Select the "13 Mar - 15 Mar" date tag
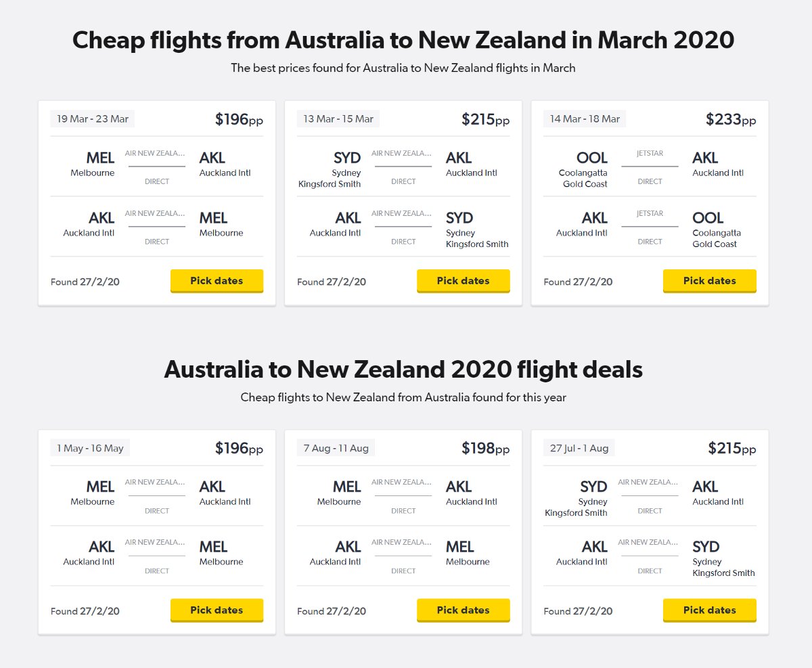 (x=338, y=119)
